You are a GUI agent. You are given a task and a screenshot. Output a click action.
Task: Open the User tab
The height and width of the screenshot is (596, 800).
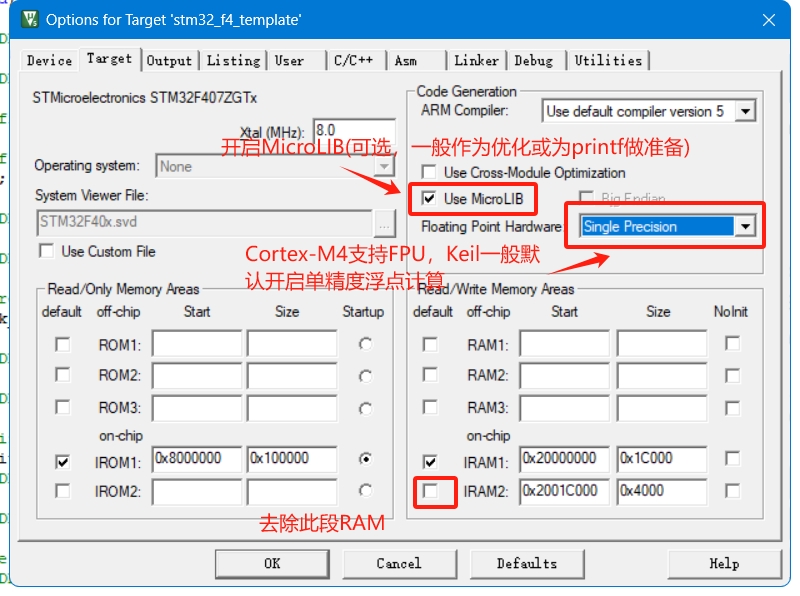click(x=296, y=61)
